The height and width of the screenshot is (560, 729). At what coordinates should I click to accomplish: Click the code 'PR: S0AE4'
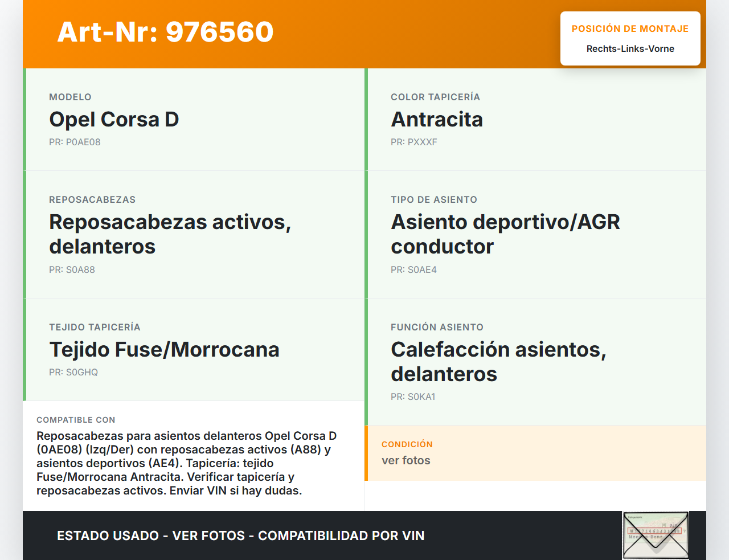(413, 270)
